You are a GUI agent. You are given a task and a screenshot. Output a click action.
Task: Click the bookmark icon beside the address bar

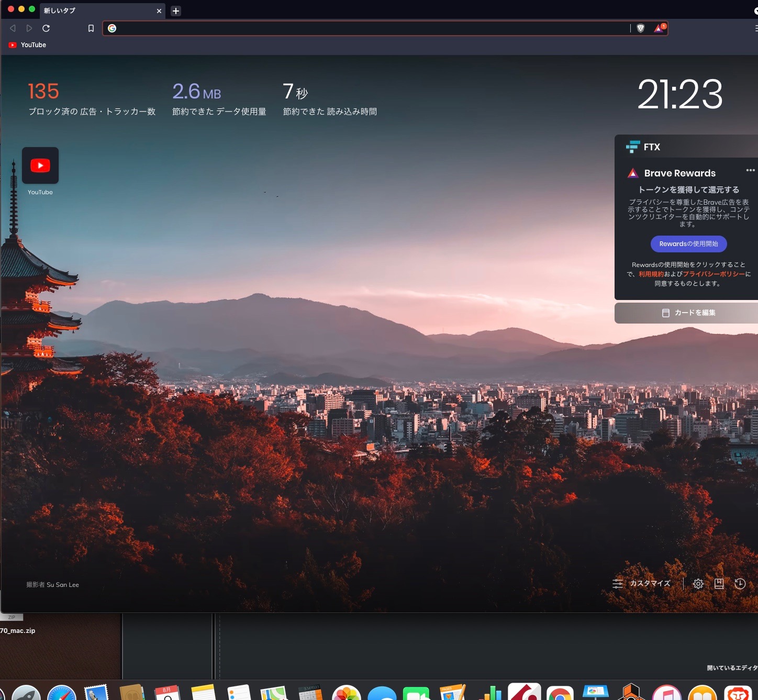tap(91, 28)
